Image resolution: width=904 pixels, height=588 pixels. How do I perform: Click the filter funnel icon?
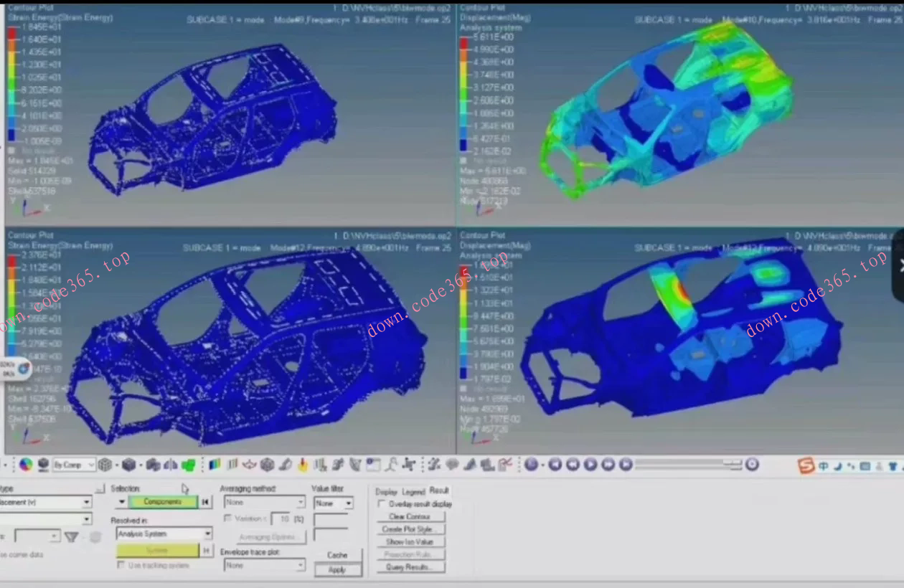pos(72,536)
